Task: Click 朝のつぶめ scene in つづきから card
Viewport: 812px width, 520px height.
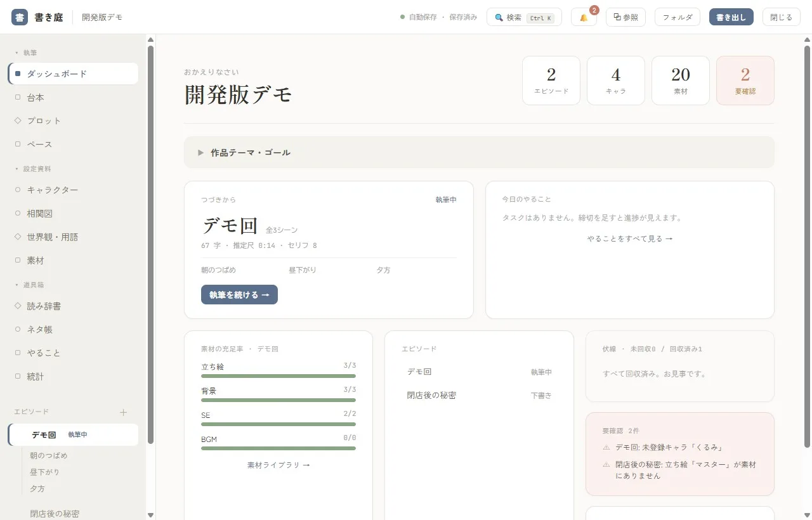Action: 218,270
